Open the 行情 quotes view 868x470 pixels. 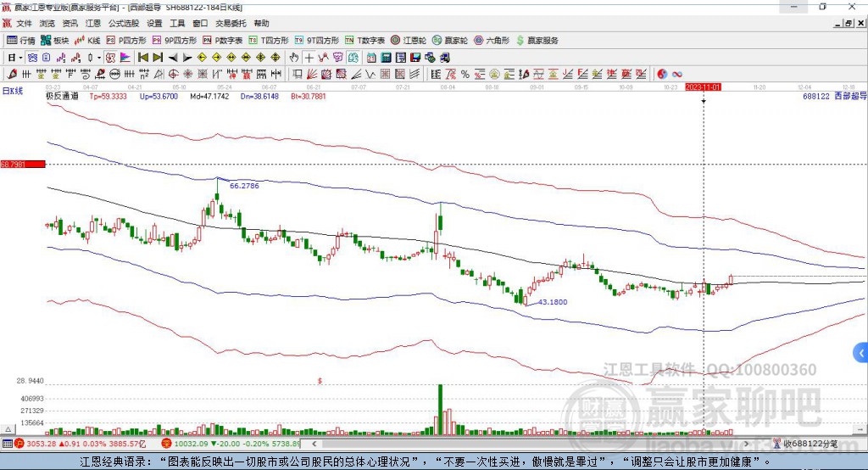(x=21, y=41)
